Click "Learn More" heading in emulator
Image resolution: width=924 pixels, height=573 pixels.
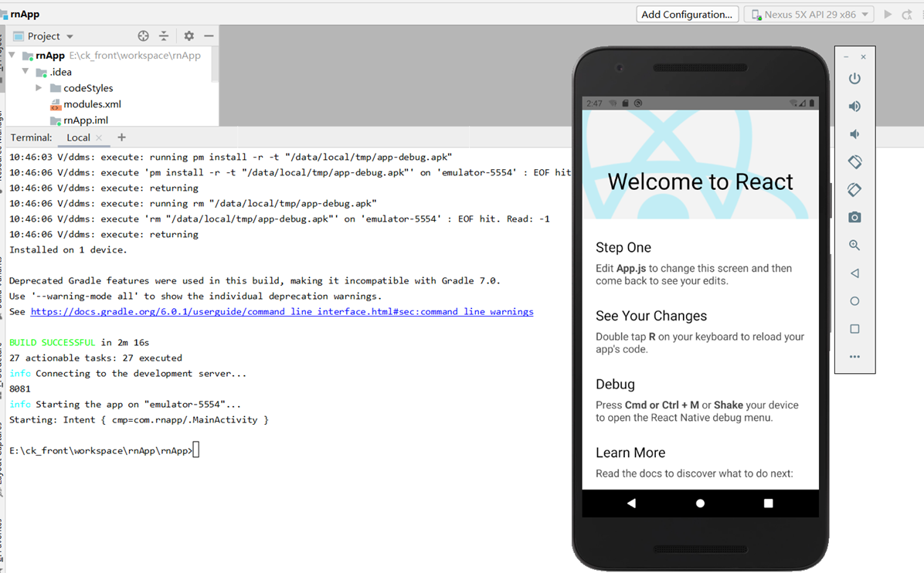coord(630,453)
